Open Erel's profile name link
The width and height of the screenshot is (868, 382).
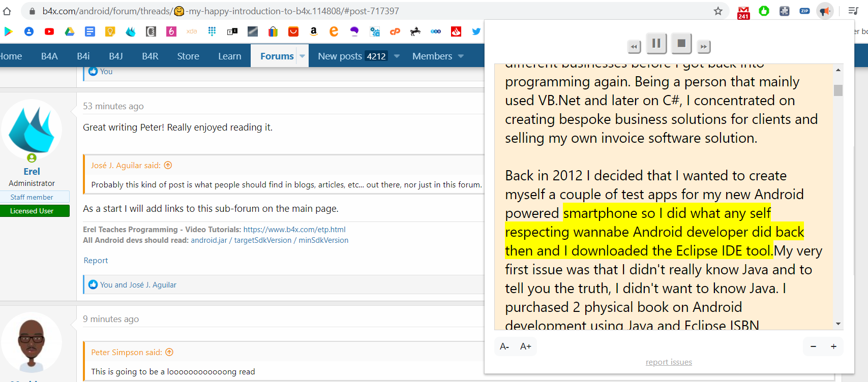(32, 172)
